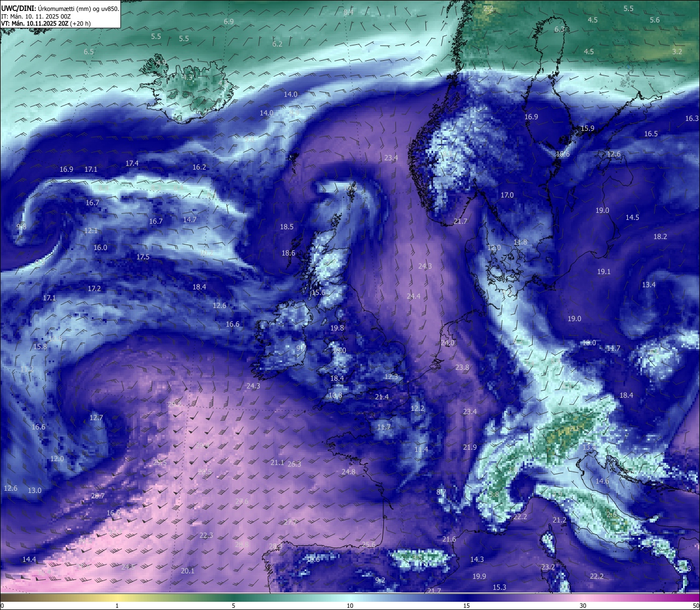Click the 3.2 value label
This screenshot has height=610, width=700.
click(677, 51)
